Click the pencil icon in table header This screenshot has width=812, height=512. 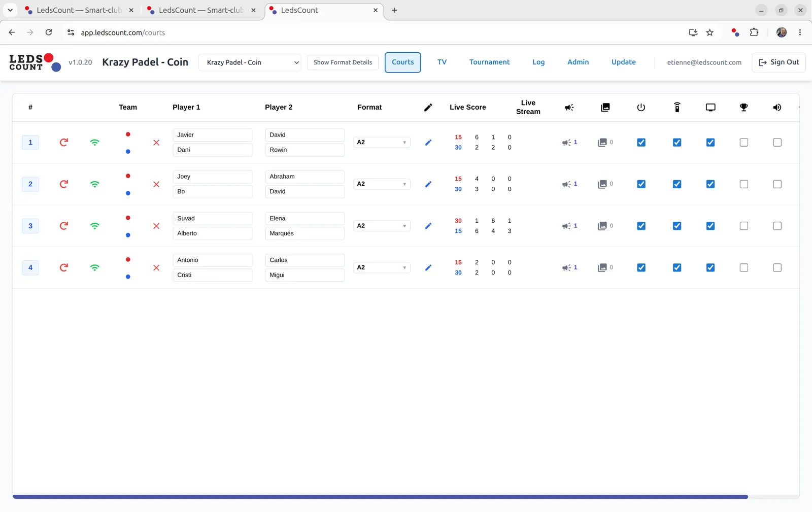[428, 107]
